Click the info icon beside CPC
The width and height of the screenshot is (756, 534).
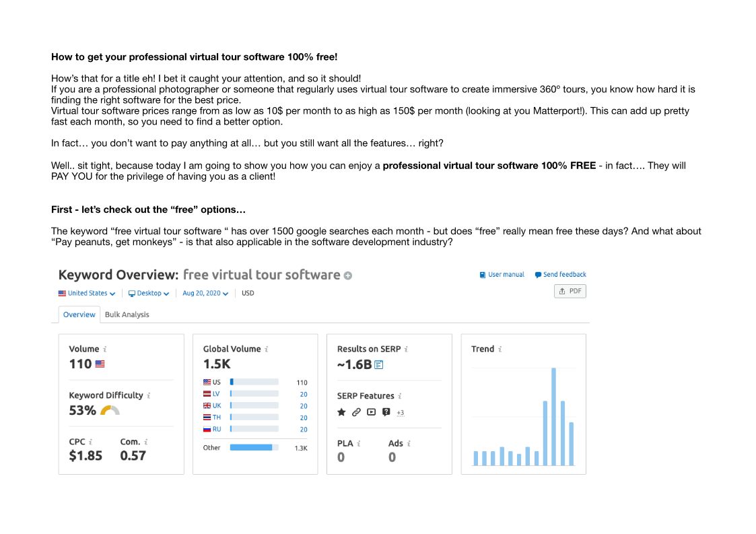coord(90,442)
